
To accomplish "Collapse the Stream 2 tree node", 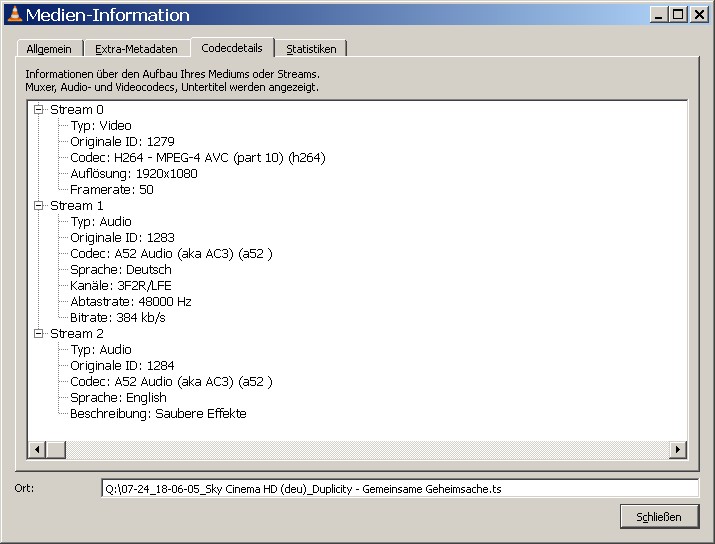I will (39, 334).
